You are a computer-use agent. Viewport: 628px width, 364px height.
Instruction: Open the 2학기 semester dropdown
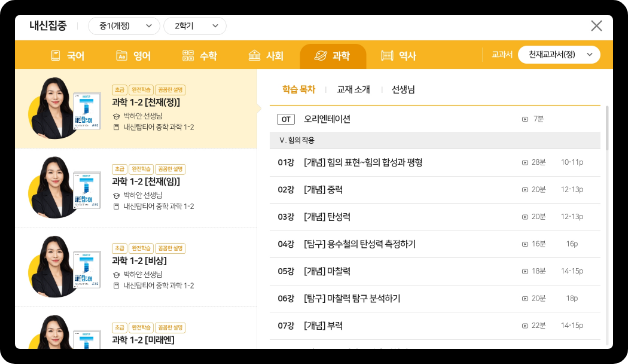(195, 26)
